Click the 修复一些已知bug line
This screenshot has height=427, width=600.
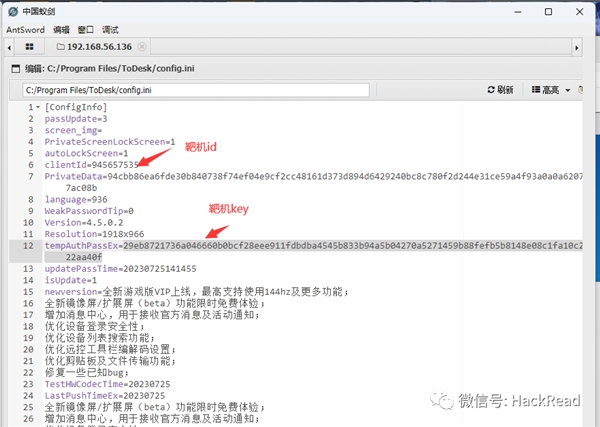point(87,372)
